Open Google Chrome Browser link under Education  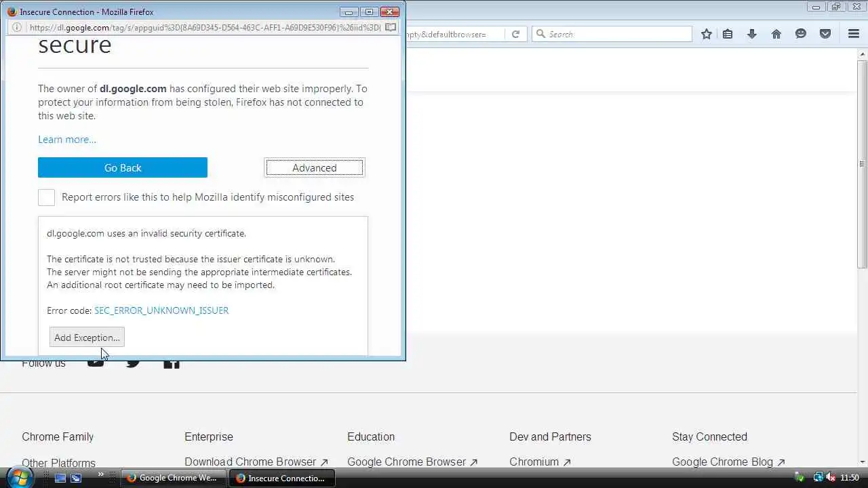(412, 462)
